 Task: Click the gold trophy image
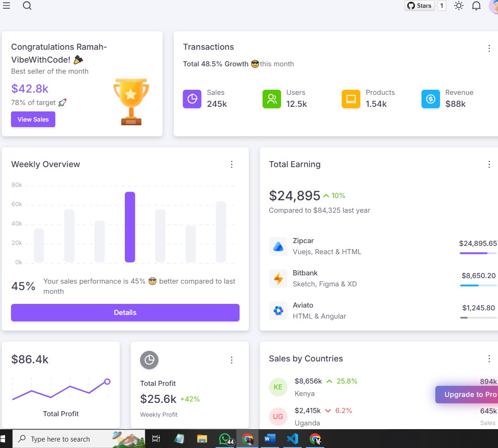point(131,102)
